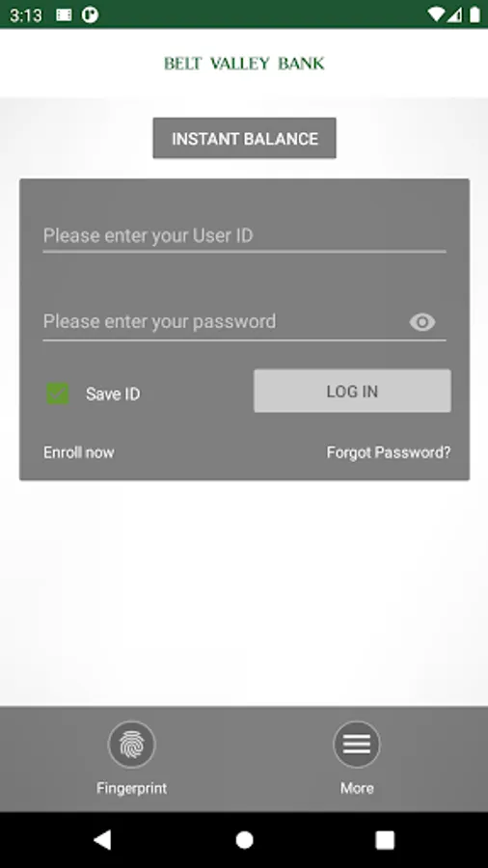Open the Forgot Password? link
This screenshot has height=868, width=488.
pos(389,452)
